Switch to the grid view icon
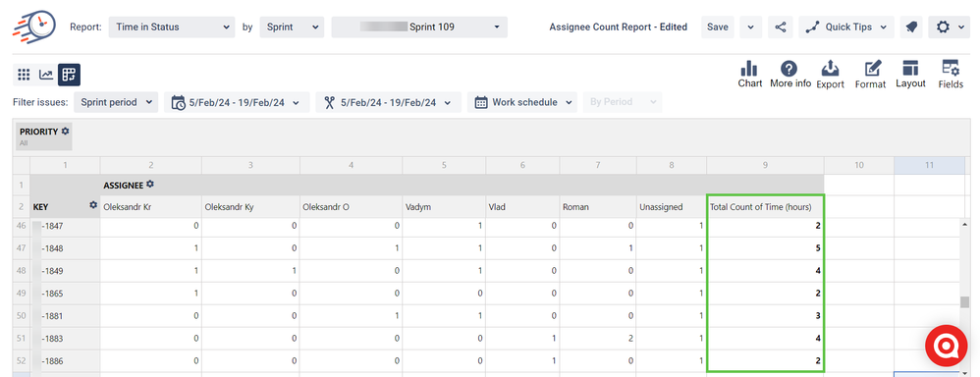 pyautogui.click(x=24, y=75)
